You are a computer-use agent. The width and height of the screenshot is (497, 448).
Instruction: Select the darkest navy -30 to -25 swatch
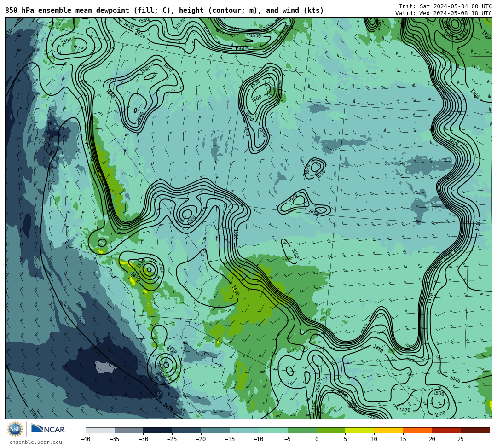coord(158,430)
